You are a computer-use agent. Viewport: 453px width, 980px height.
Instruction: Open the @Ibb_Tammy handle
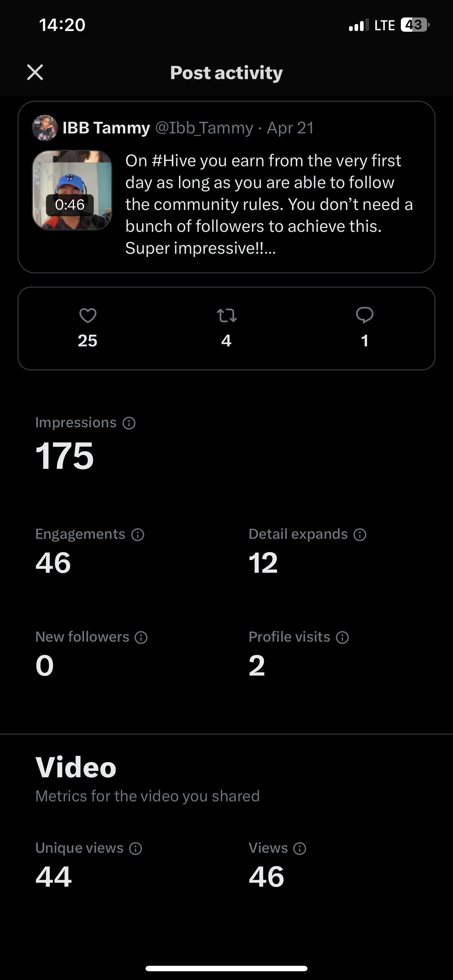coord(204,128)
